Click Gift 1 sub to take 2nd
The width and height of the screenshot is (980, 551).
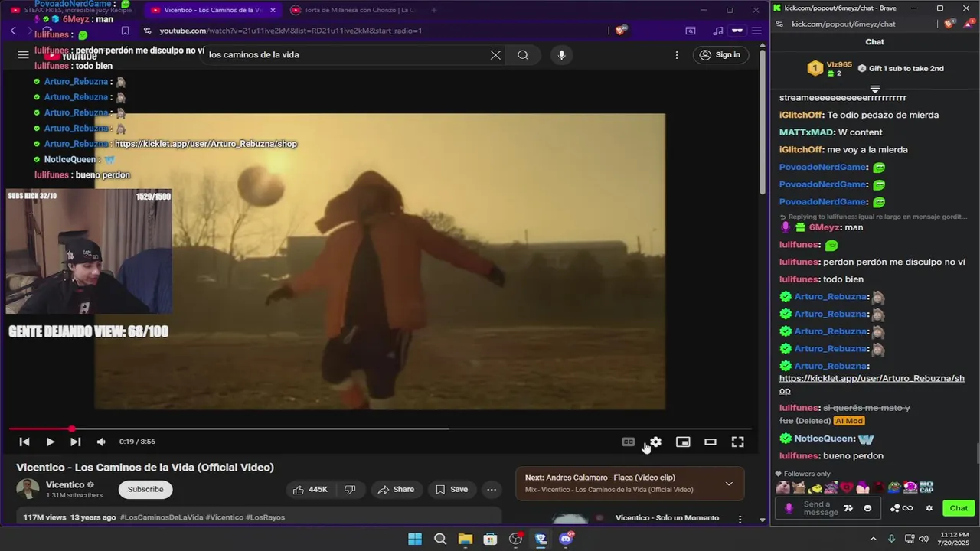pos(900,68)
